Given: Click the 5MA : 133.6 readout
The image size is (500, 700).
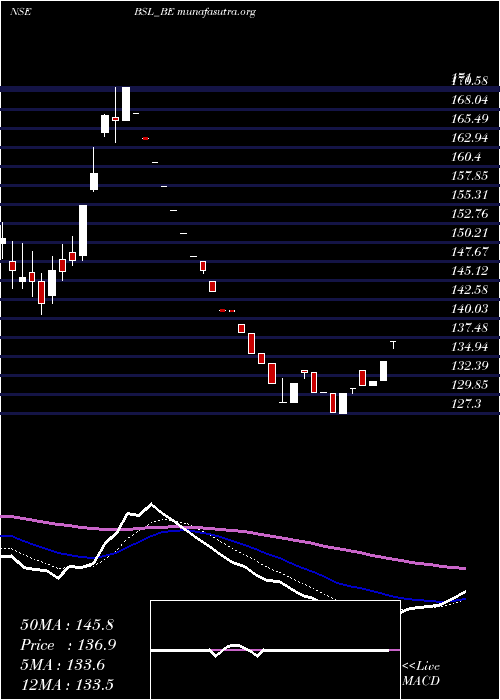Looking at the screenshot, I should 62,665.
